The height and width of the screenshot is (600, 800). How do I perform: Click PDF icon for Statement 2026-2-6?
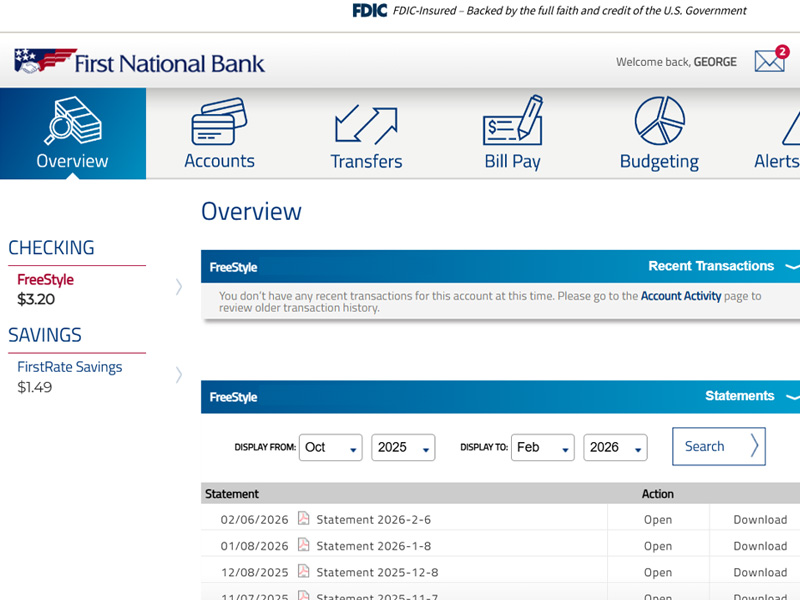(x=304, y=519)
